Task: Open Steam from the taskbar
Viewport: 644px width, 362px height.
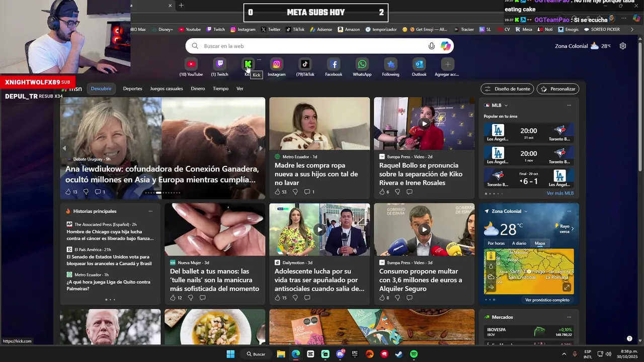Action: 398,354
